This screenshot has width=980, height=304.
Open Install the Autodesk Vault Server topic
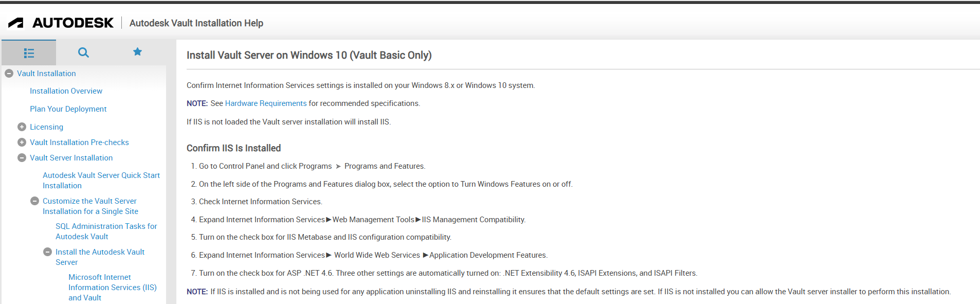100,257
